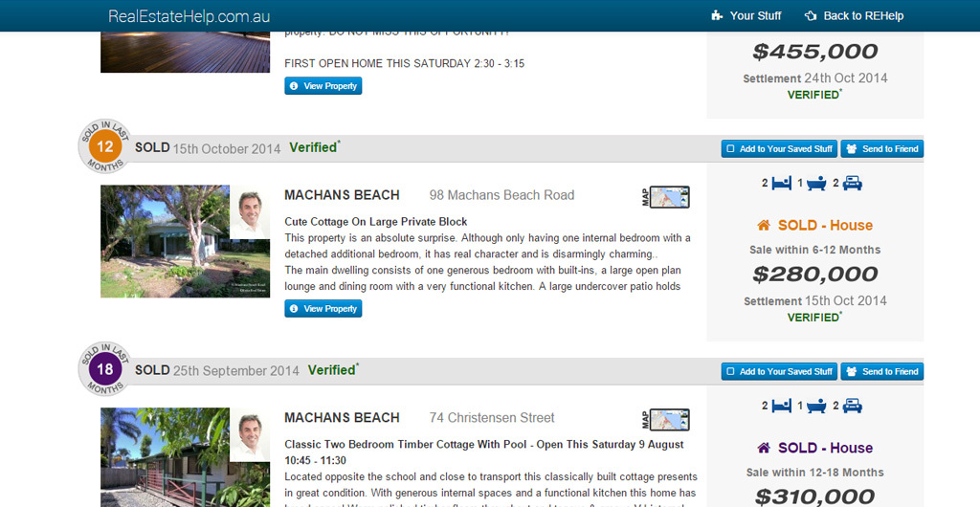Click the bathtub icon on the $280,000 listing
Viewport: 980px width, 507px height.
pyautogui.click(x=816, y=184)
